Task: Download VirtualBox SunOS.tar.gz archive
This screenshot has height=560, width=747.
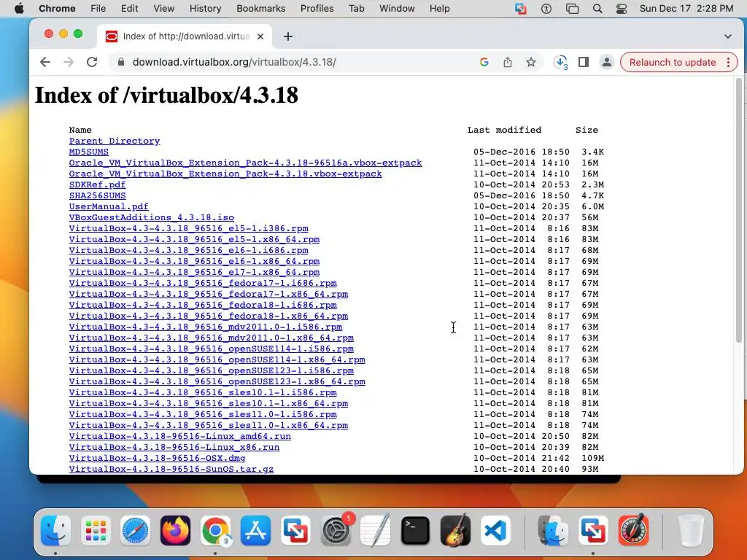Action: (171, 470)
